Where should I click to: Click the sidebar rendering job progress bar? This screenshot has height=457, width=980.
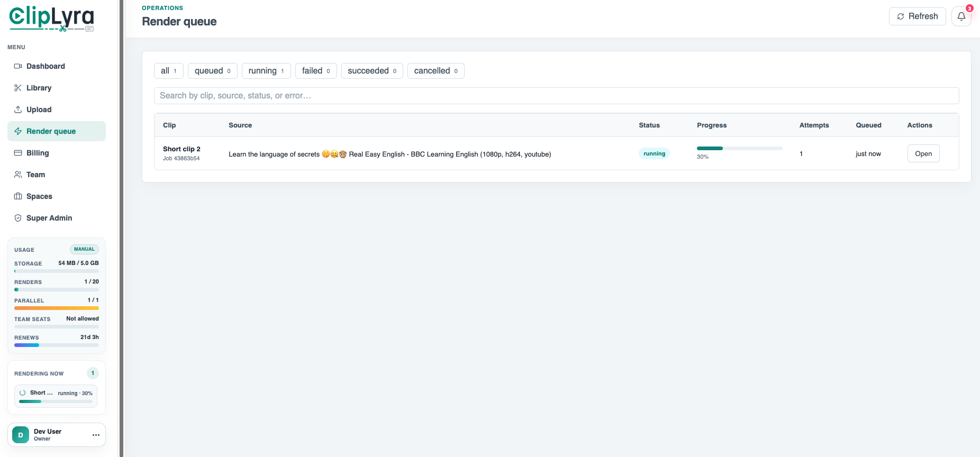click(x=56, y=401)
